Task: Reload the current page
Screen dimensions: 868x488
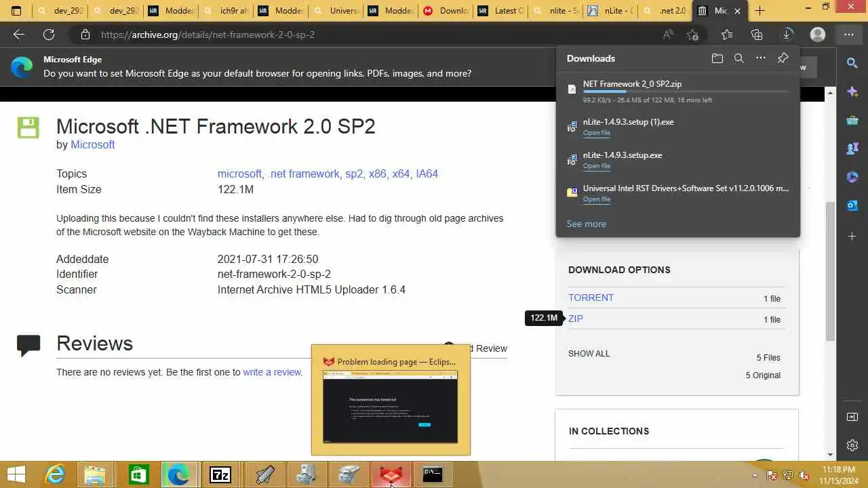Action: 49,35
